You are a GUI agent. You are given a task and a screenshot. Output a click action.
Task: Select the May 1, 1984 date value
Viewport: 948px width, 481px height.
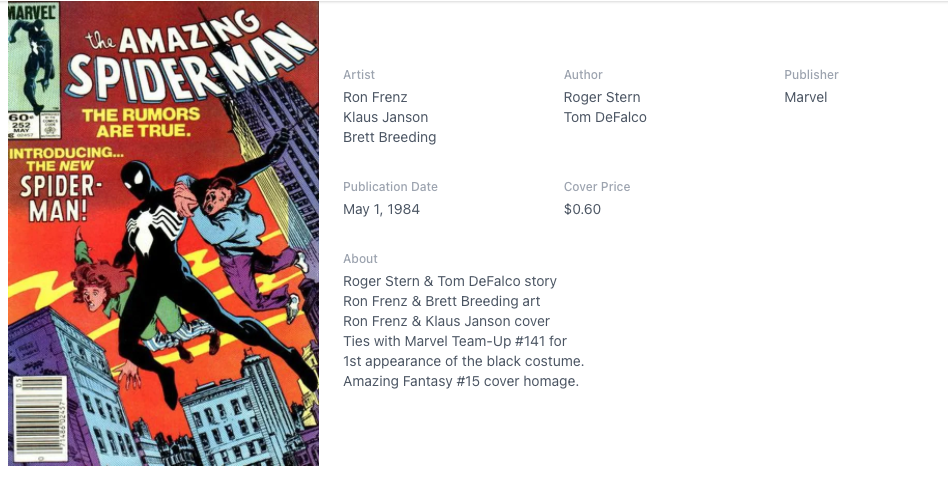coord(381,209)
